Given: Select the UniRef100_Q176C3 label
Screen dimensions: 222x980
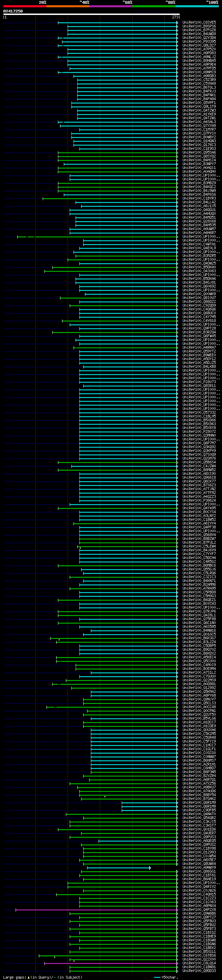Looking at the screenshot, I should point(199,145).
